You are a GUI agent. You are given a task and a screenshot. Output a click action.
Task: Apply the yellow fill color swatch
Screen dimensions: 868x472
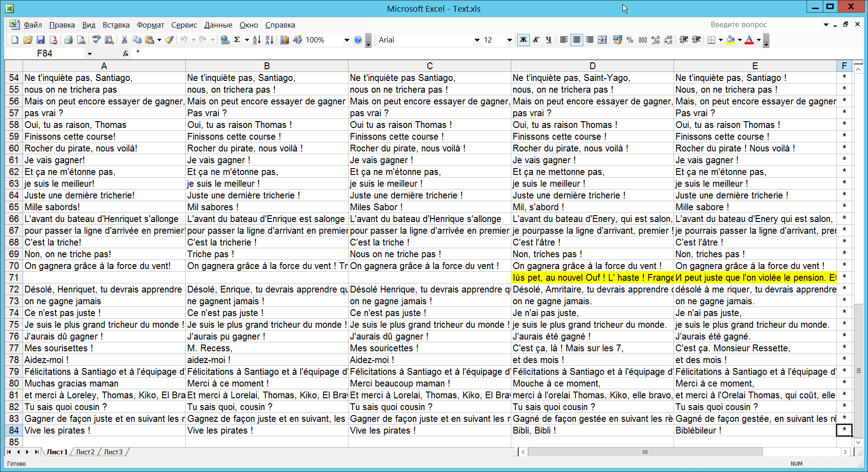pos(730,40)
